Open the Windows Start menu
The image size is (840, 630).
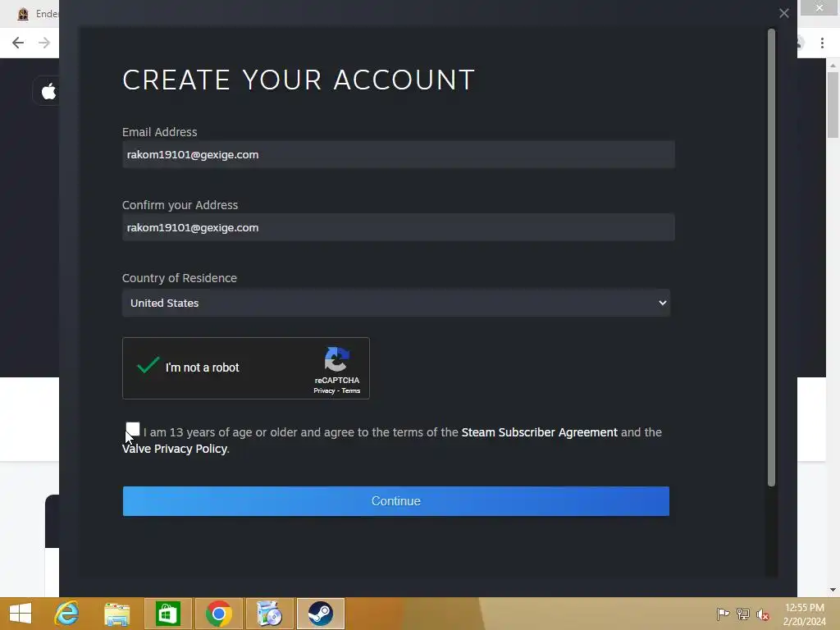click(21, 614)
